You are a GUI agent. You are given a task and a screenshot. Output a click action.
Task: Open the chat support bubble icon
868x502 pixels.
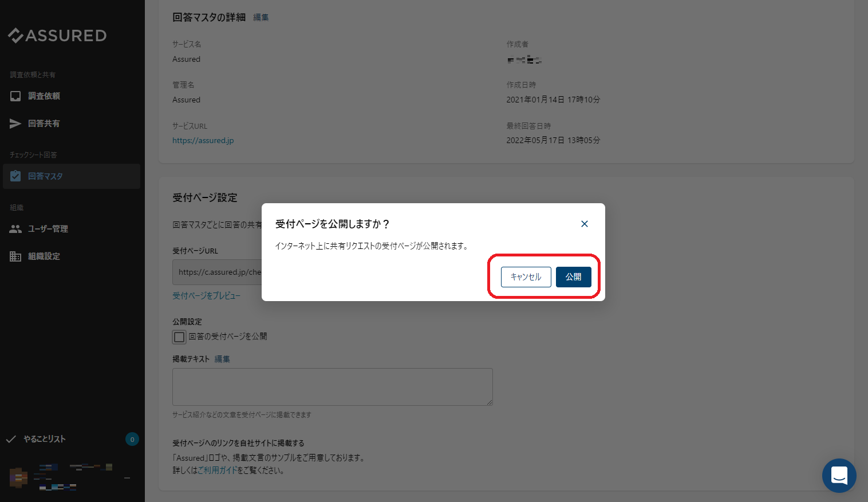[839, 476]
